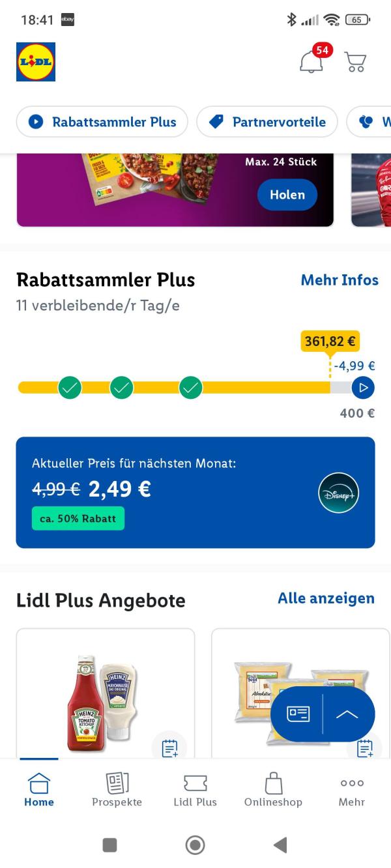Image resolution: width=391 pixels, height=868 pixels.
Task: Expand the floating panel with up chevron
Action: click(x=347, y=714)
